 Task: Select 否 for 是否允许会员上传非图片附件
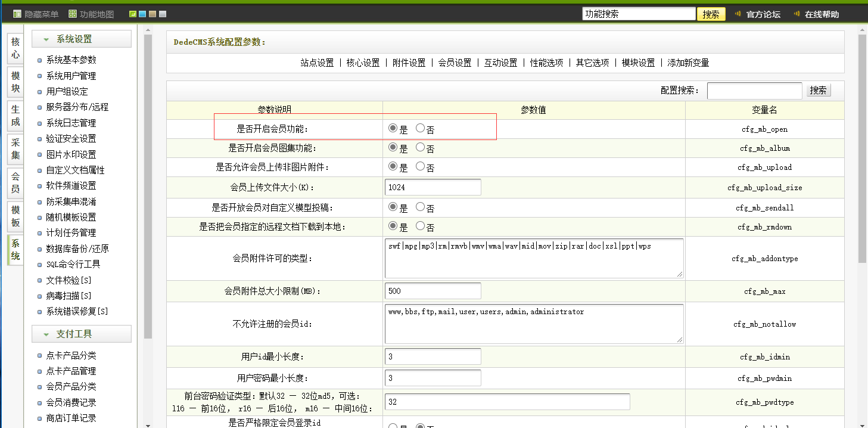click(x=420, y=166)
